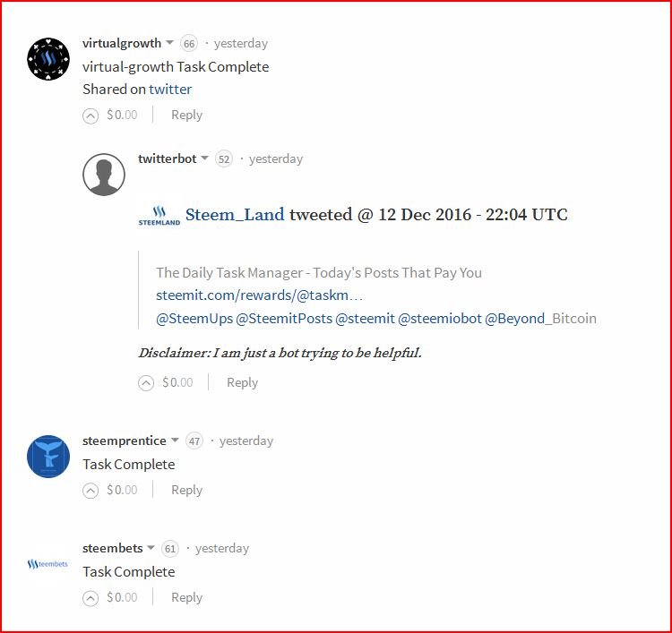The height and width of the screenshot is (633, 672).
Task: Open virtualgrowth's profile avatar
Action: [x=48, y=59]
